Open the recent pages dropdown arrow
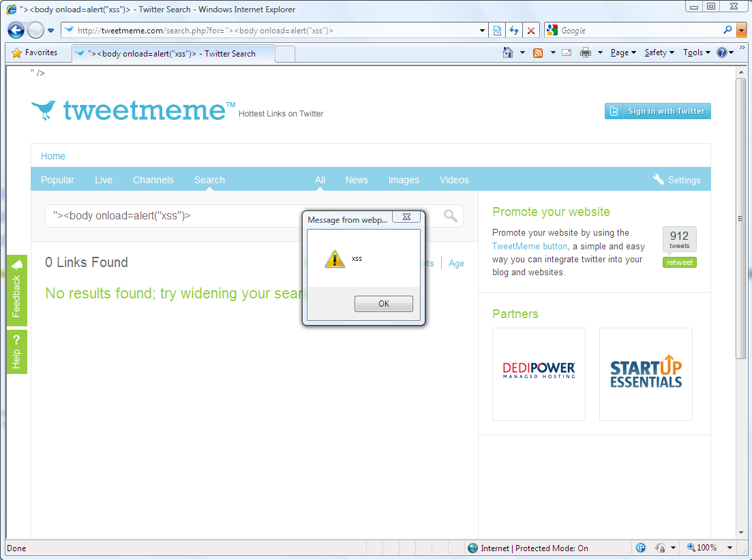Screen dimensions: 752x560 51,31
